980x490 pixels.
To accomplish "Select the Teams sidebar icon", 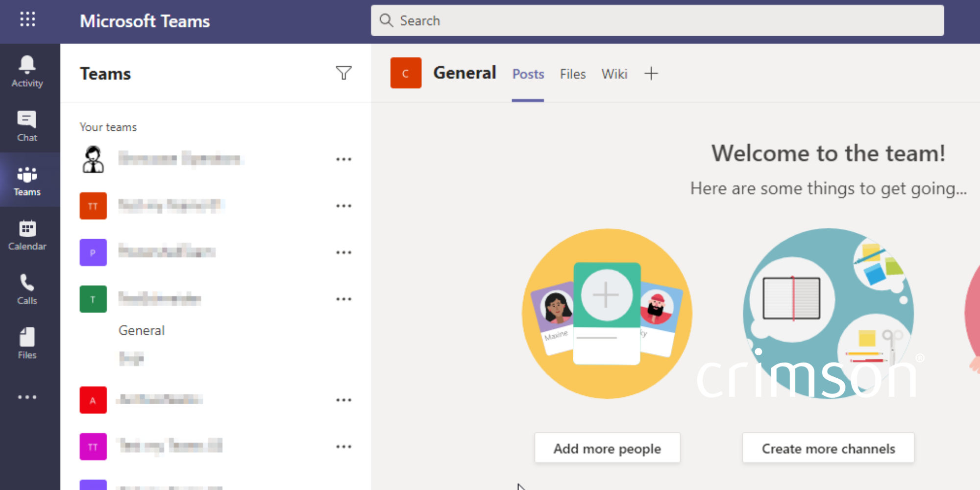I will 27,180.
